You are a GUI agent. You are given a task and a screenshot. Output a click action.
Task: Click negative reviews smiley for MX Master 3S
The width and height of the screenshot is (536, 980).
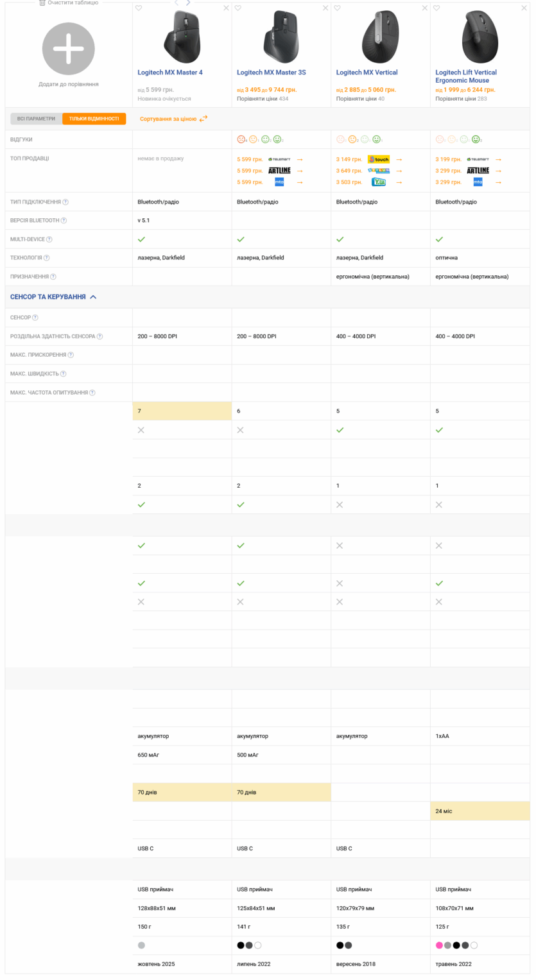coord(241,139)
